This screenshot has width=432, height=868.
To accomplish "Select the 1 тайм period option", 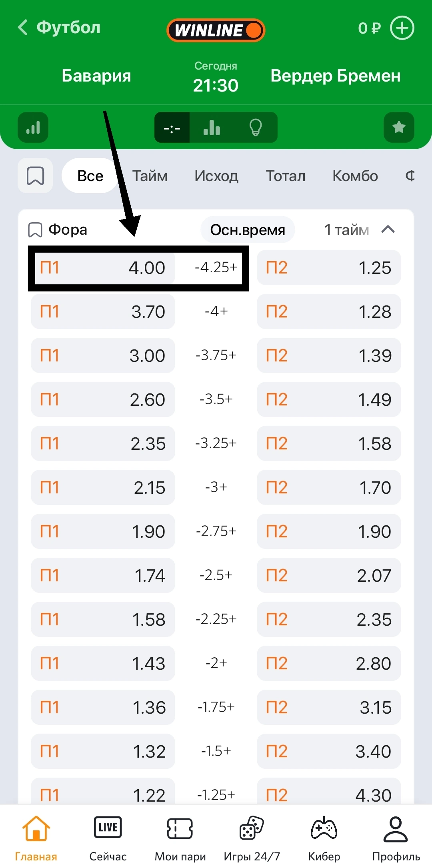I will (x=346, y=230).
